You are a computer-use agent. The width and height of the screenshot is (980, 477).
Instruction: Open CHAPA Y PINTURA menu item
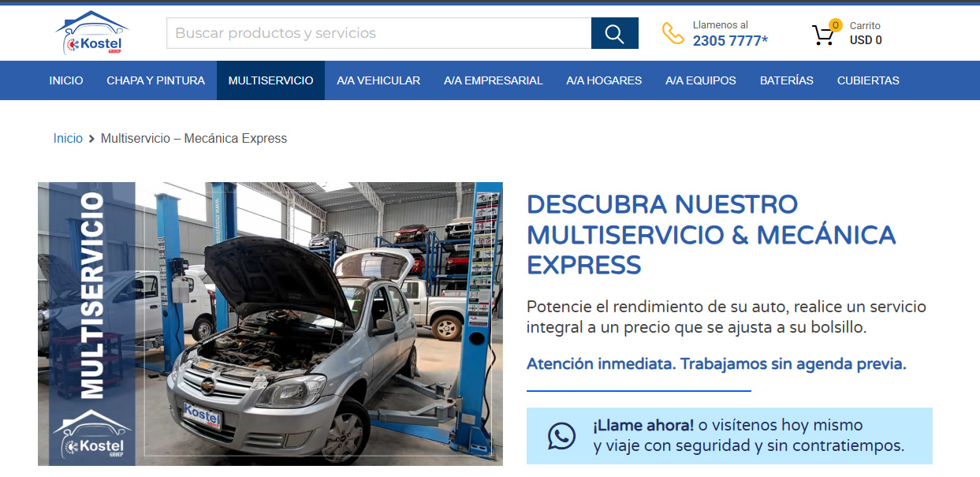[x=155, y=80]
